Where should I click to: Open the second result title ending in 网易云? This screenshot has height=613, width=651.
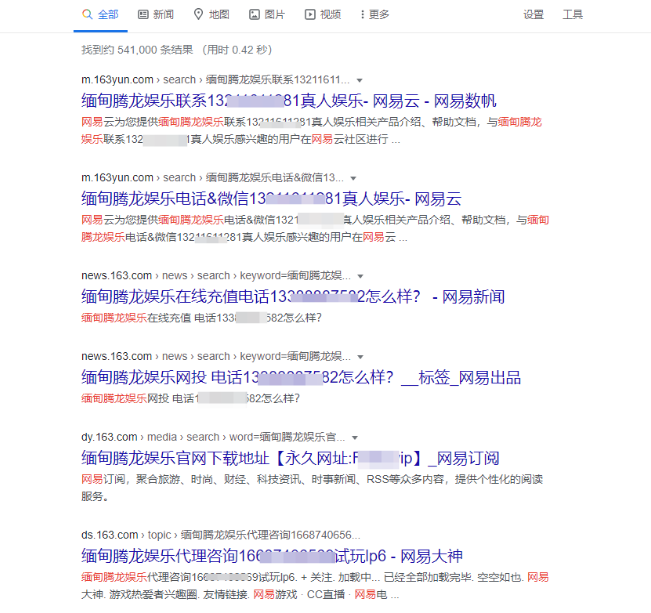click(x=270, y=199)
